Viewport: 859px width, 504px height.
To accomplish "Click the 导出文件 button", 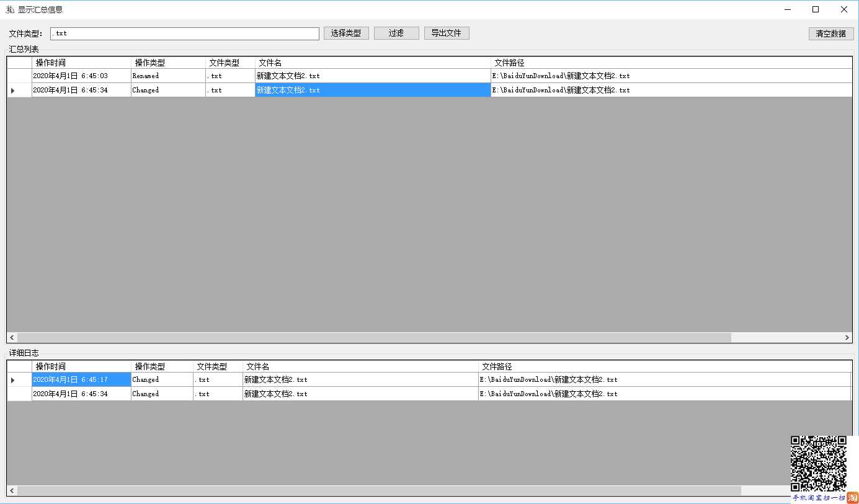I will (447, 33).
